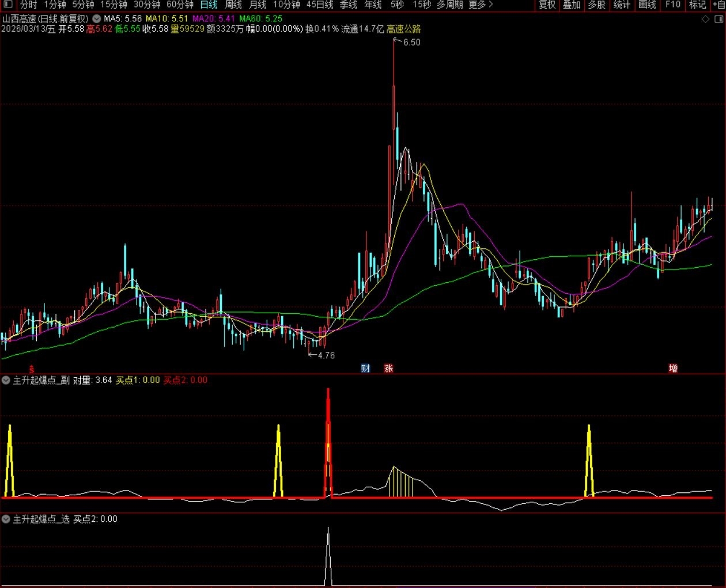
Task: Click the 增 event marker on timeline
Action: (672, 368)
